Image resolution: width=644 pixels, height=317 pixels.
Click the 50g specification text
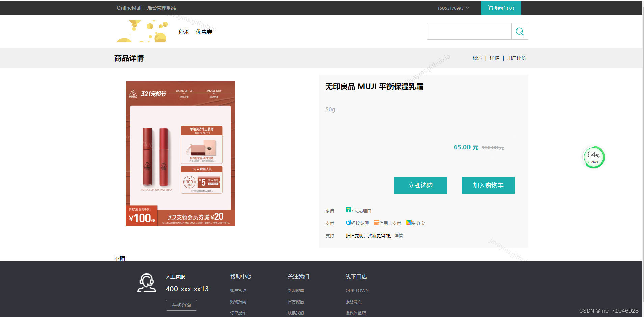pyautogui.click(x=330, y=109)
